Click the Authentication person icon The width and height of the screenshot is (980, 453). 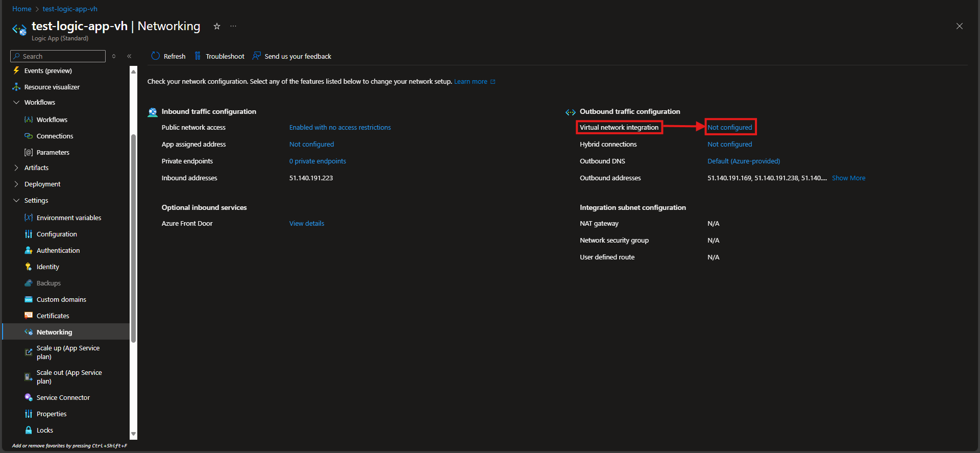[29, 250]
